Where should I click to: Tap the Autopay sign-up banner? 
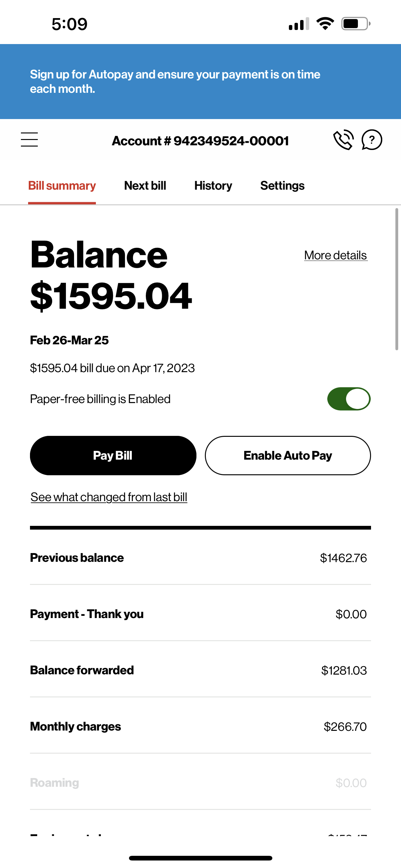coord(200,82)
